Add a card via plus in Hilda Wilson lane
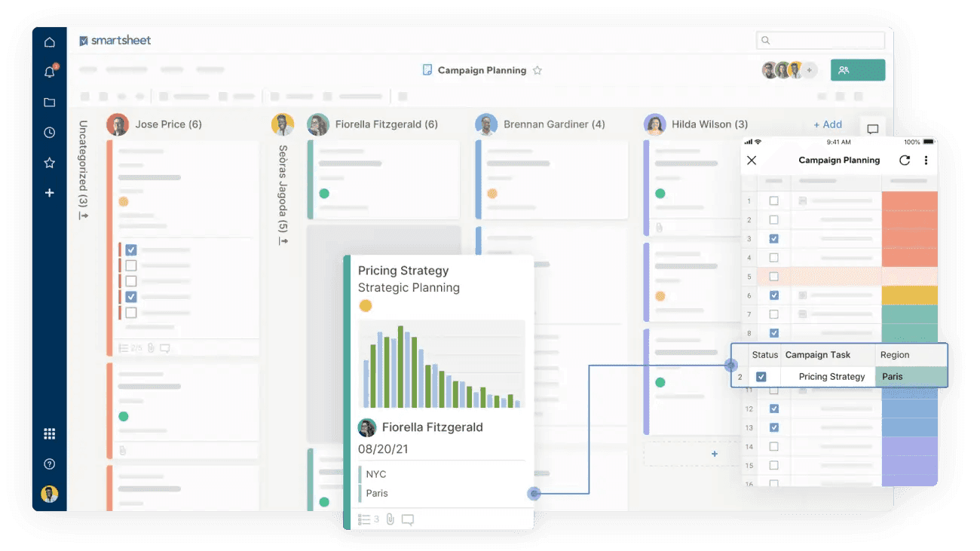Viewport: 980px width, 551px height. pyautogui.click(x=715, y=454)
